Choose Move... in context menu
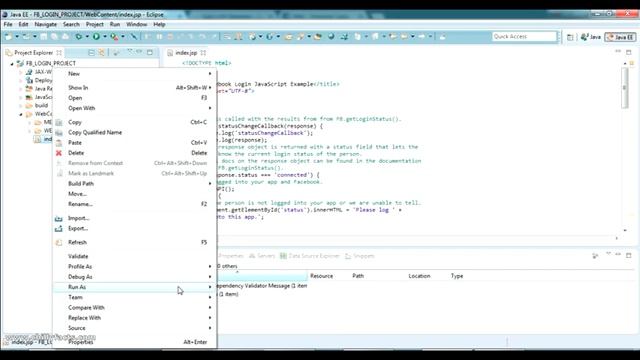This screenshot has width=640, height=360. pyautogui.click(x=135, y=194)
